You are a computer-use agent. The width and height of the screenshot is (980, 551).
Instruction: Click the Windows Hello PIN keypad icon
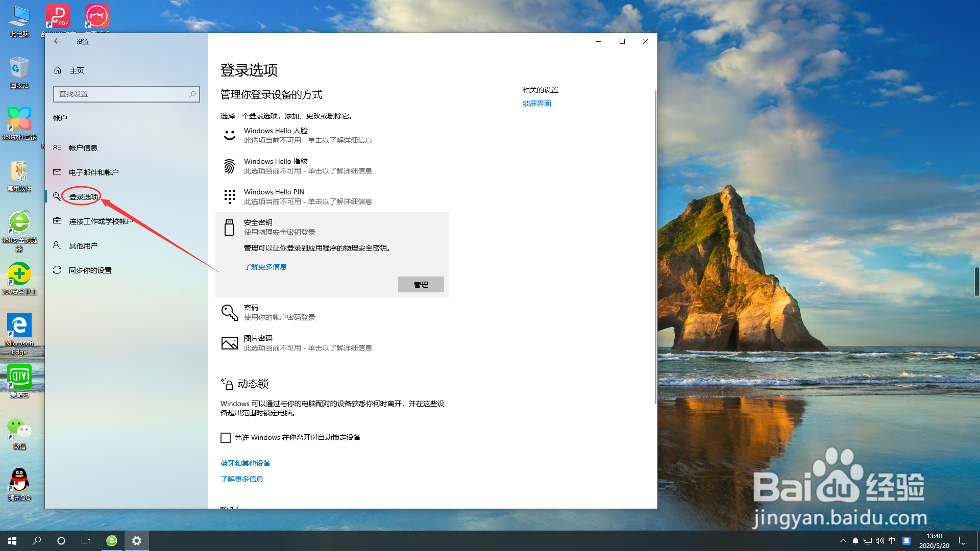(229, 196)
